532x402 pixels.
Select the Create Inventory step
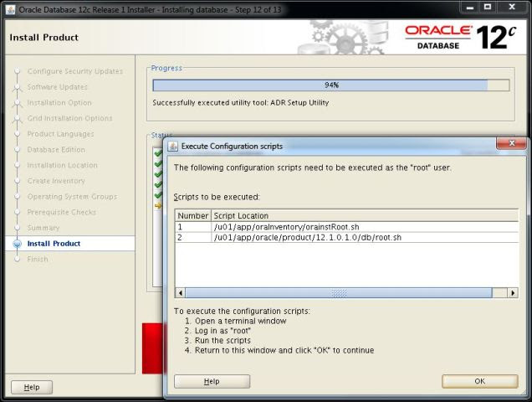pyautogui.click(x=56, y=181)
